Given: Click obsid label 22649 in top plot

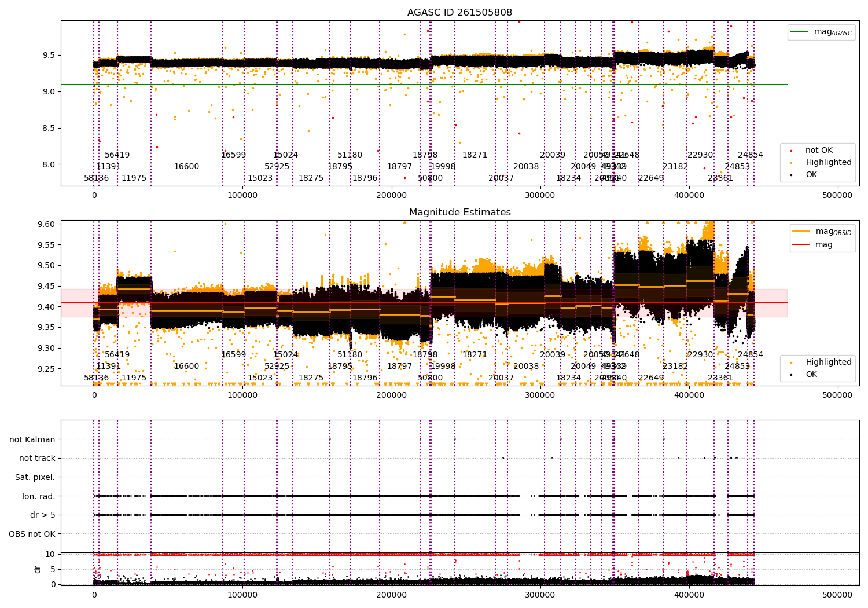Looking at the screenshot, I should coord(651,178).
